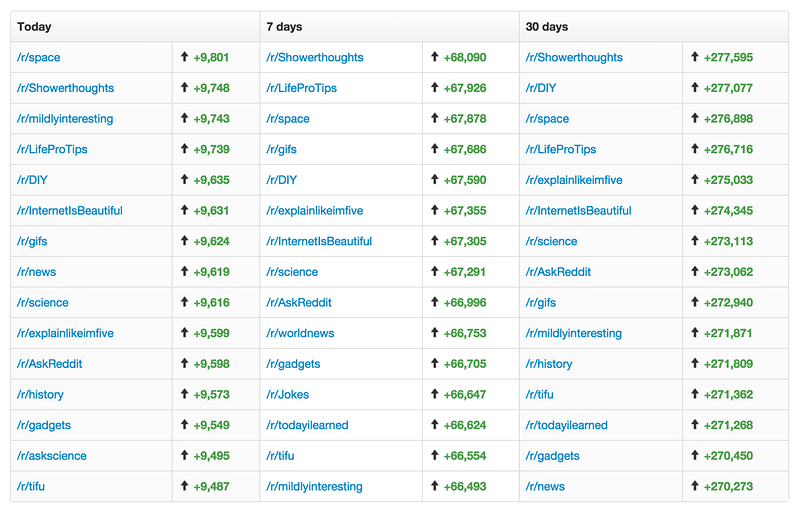Open /r/tifu in the Today column
This screenshot has width=800, height=512.
(31, 485)
